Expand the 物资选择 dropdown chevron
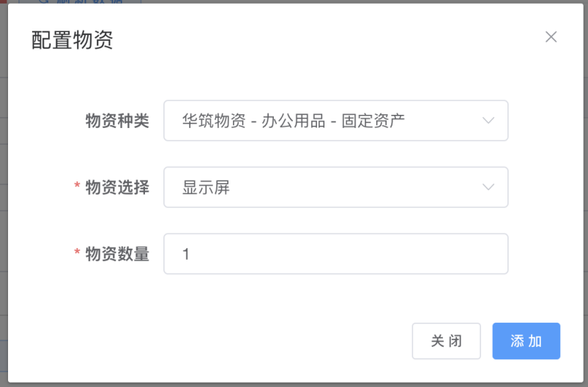Image resolution: width=588 pixels, height=387 pixels. (488, 187)
